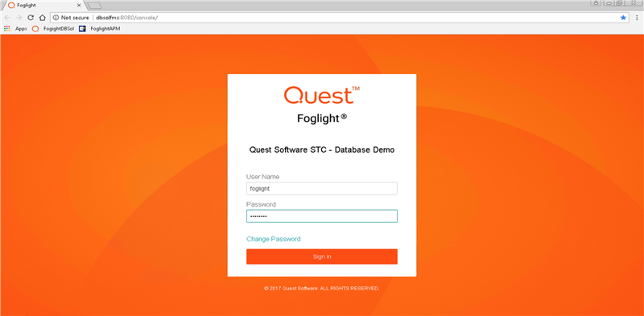Image resolution: width=644 pixels, height=316 pixels.
Task: Click into the User Name field
Action: [x=321, y=188]
